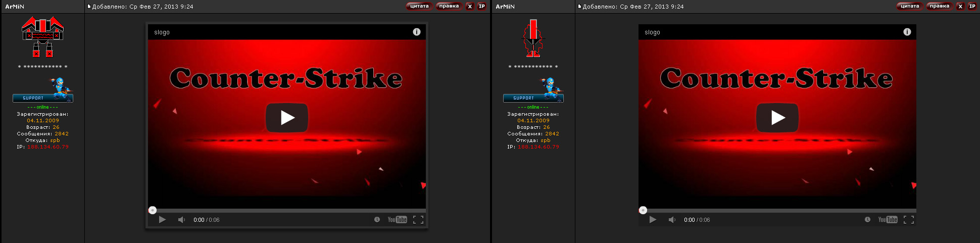Click the правка button on the right post

pos(939,7)
